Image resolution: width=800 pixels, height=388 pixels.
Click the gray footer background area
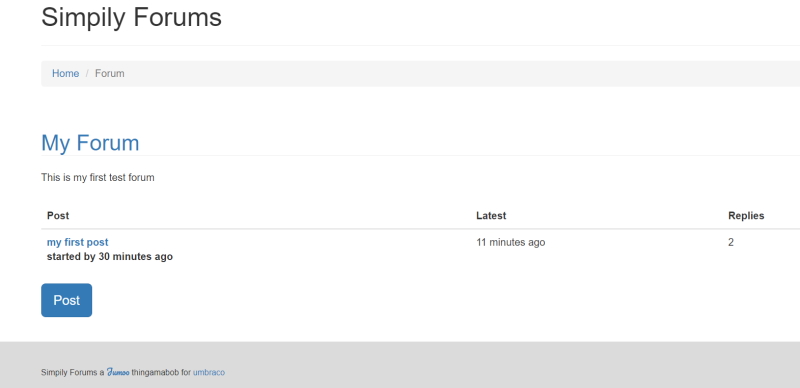tap(510, 365)
